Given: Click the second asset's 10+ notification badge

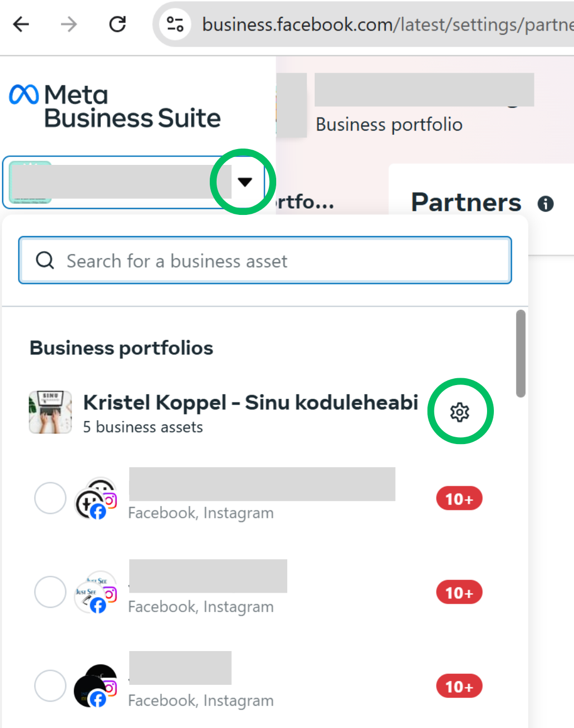Looking at the screenshot, I should pos(459,593).
